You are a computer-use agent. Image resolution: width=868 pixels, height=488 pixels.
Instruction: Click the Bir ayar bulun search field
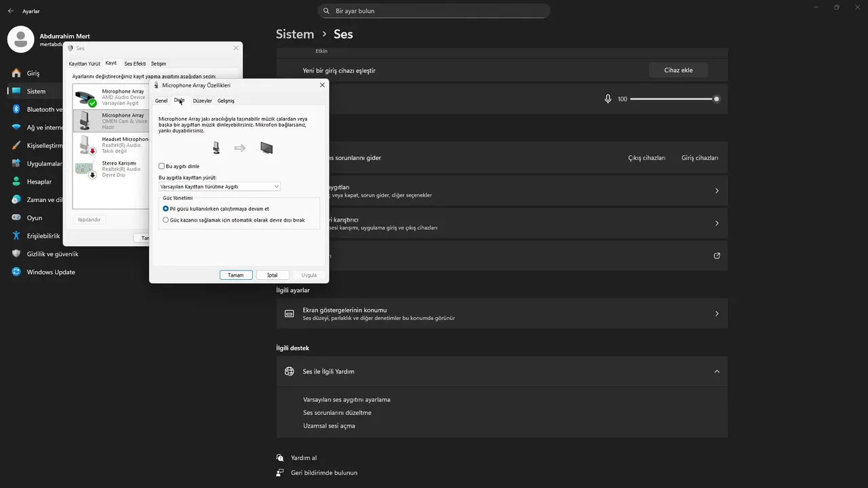[x=434, y=11]
